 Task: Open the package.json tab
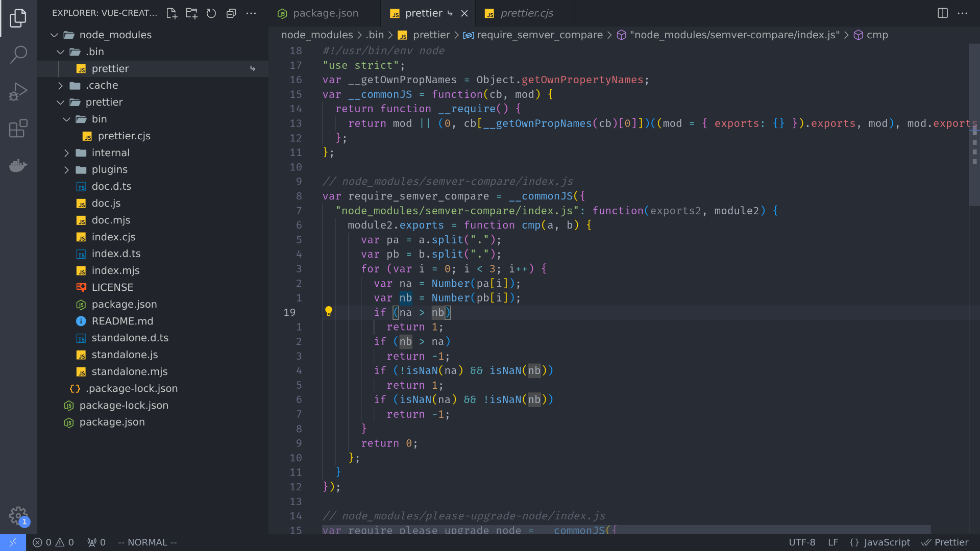click(325, 13)
